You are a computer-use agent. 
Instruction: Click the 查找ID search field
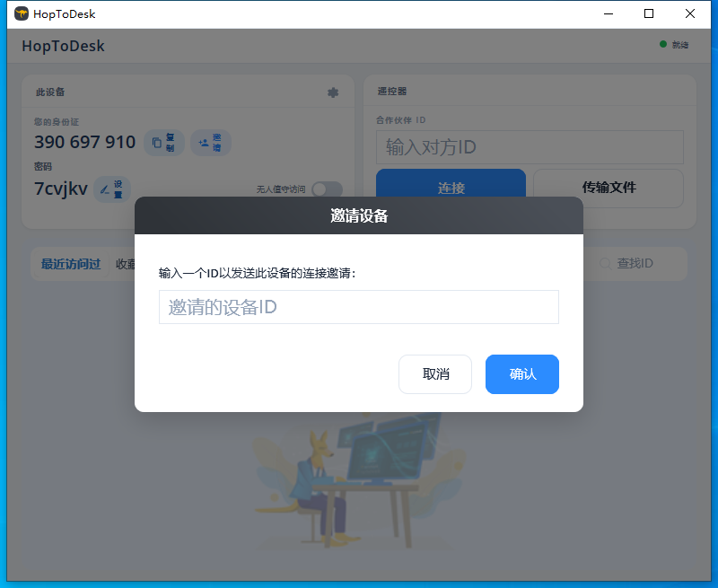[635, 263]
